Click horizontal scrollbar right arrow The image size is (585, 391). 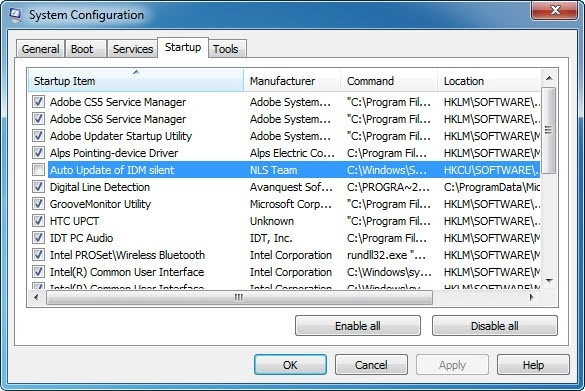(532, 297)
